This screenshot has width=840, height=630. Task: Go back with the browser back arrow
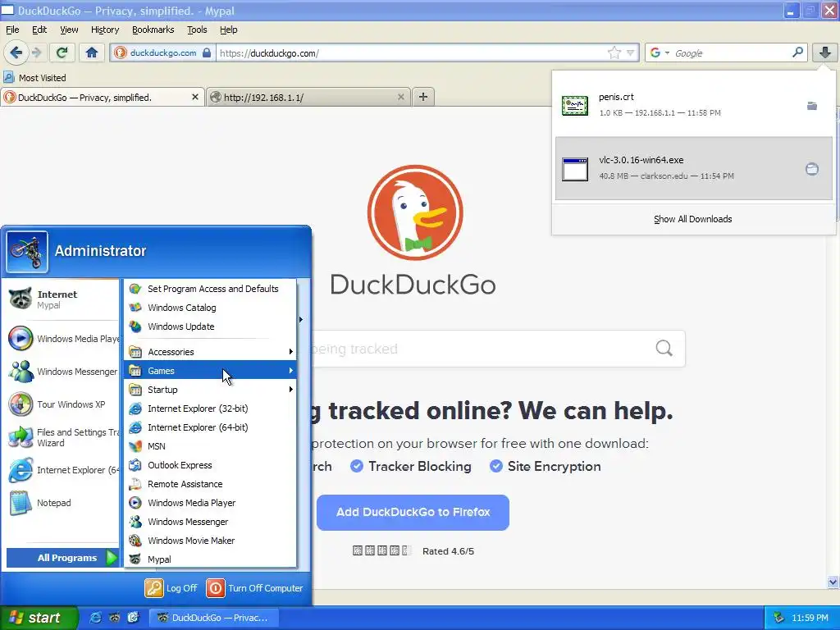click(x=16, y=52)
